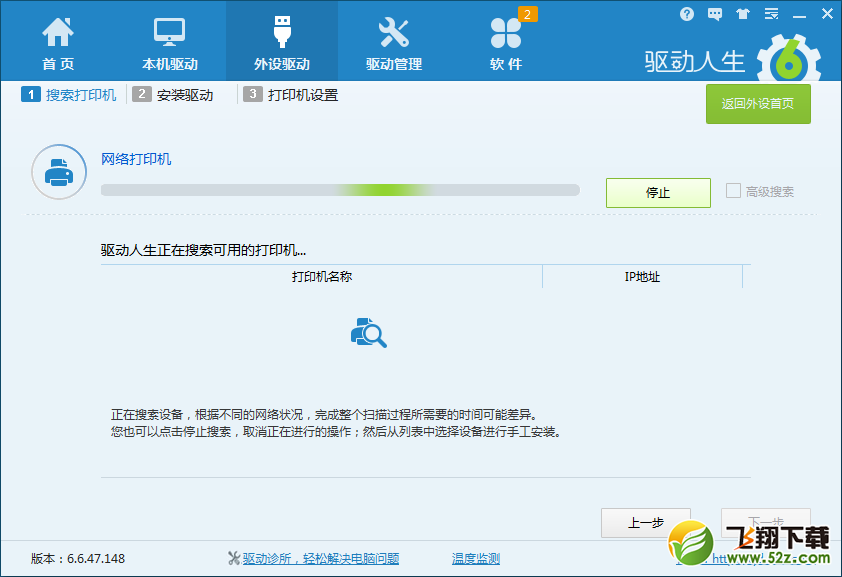842x577 pixels.
Task: Enable the 高级搜索 checkbox
Action: (x=733, y=191)
